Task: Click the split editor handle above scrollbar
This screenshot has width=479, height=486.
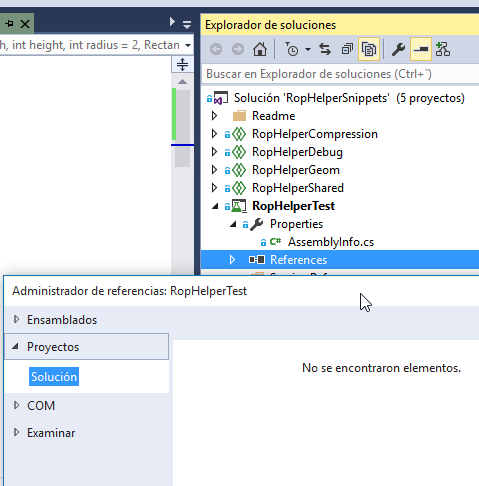Action: tap(182, 64)
